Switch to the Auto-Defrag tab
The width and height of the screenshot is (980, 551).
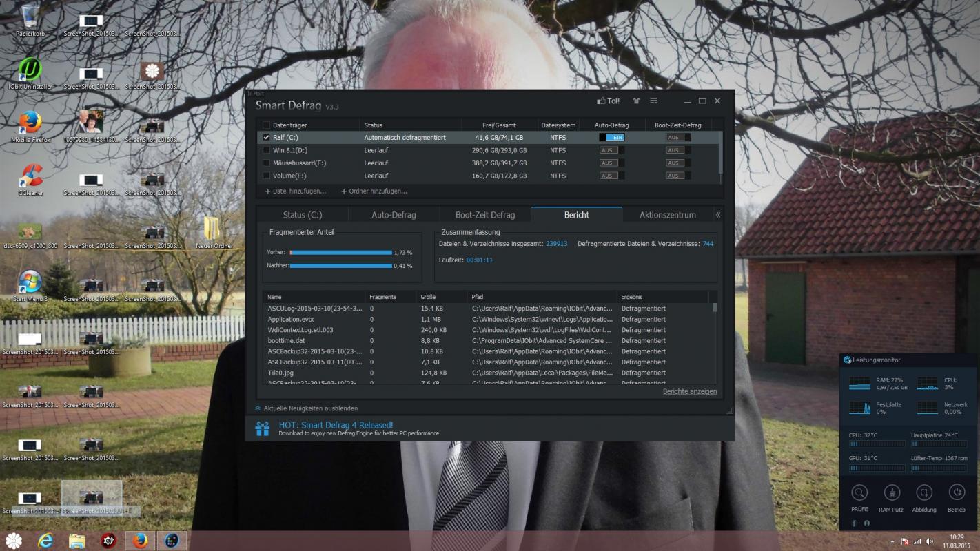tap(394, 215)
